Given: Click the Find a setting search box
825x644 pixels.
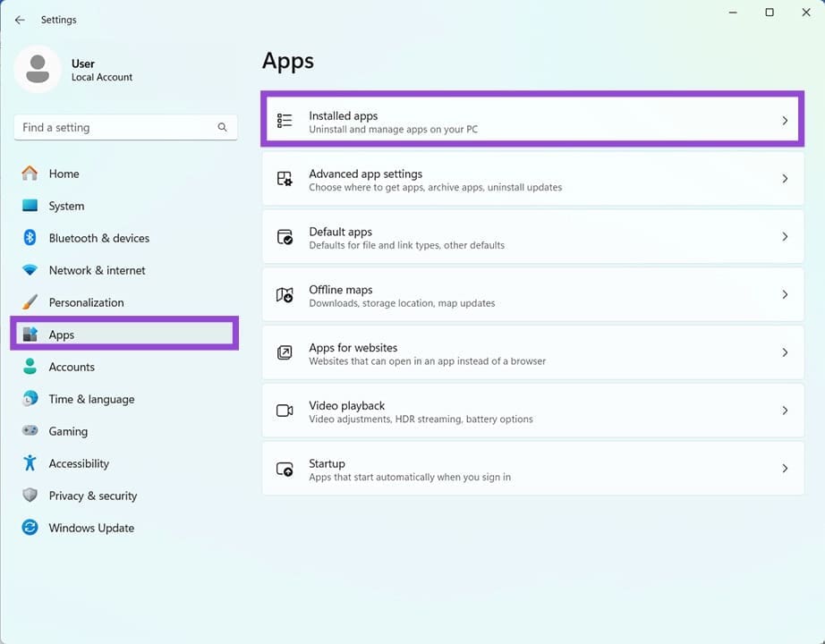Looking at the screenshot, I should 115,128.
